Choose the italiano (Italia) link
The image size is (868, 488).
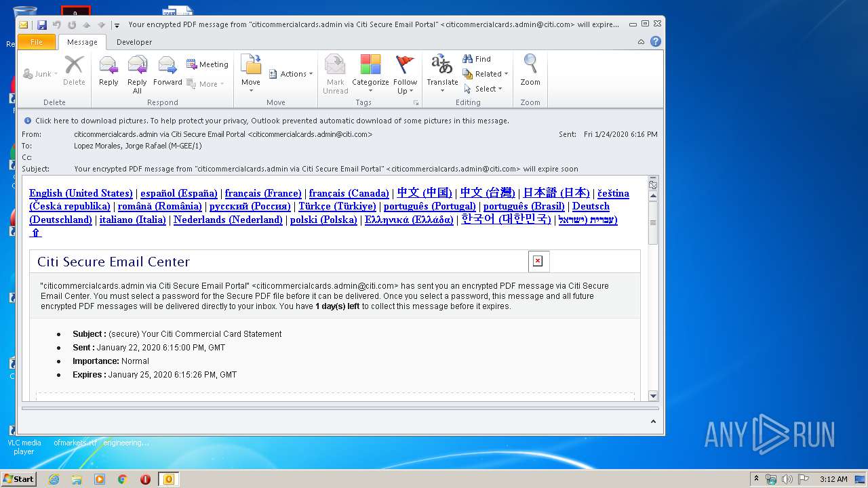[133, 220]
